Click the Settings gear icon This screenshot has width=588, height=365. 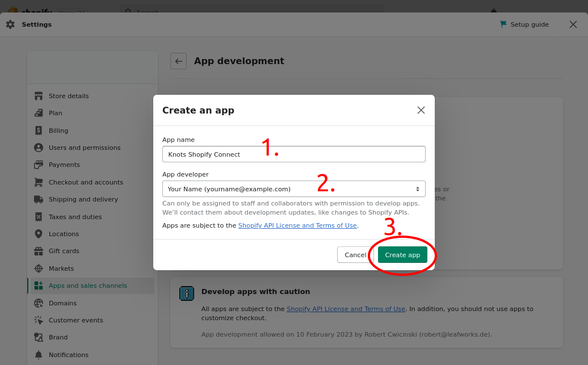[10, 24]
